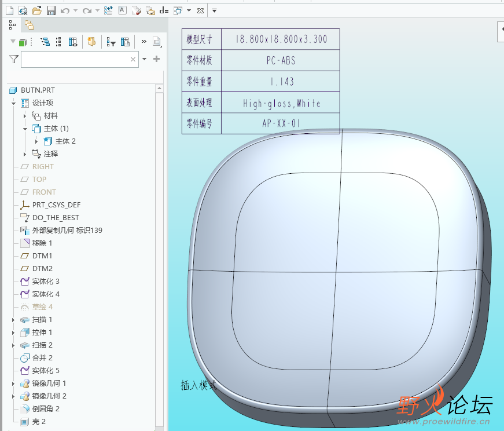The width and height of the screenshot is (504, 431).
Task: Open the search options dropdown arrow
Action: pyautogui.click(x=144, y=59)
